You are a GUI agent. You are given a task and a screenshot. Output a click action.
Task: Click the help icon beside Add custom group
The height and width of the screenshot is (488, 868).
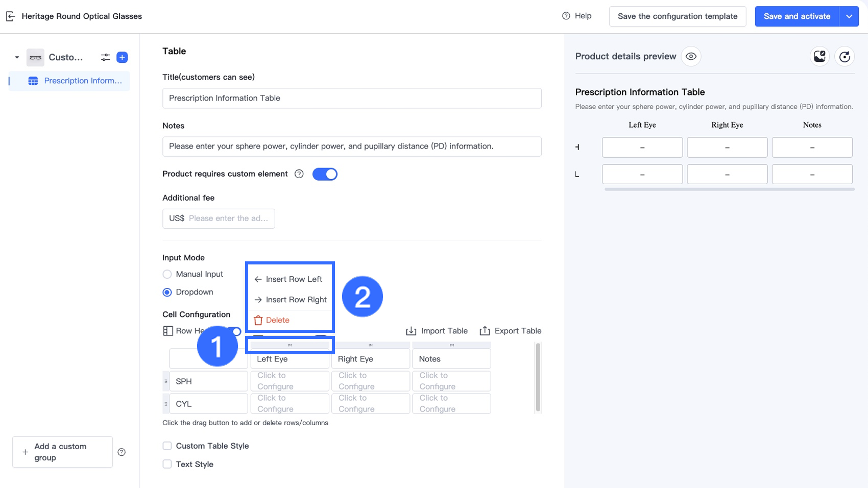[122, 452]
